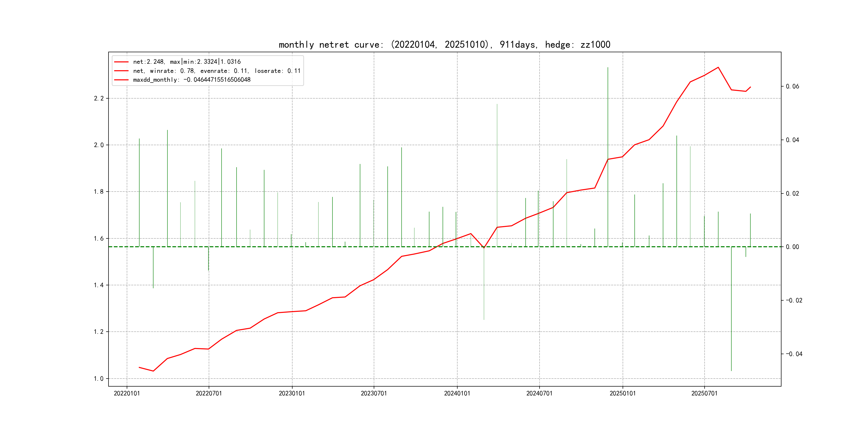The image size is (868, 434).
Task: Click the 20240101 x-axis label
Action: [x=457, y=394]
